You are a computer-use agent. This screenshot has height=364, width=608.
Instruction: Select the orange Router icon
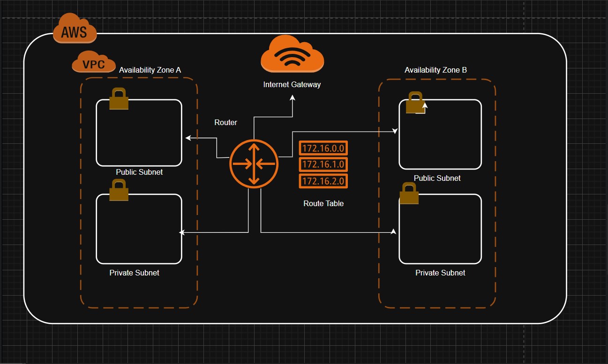click(x=254, y=164)
